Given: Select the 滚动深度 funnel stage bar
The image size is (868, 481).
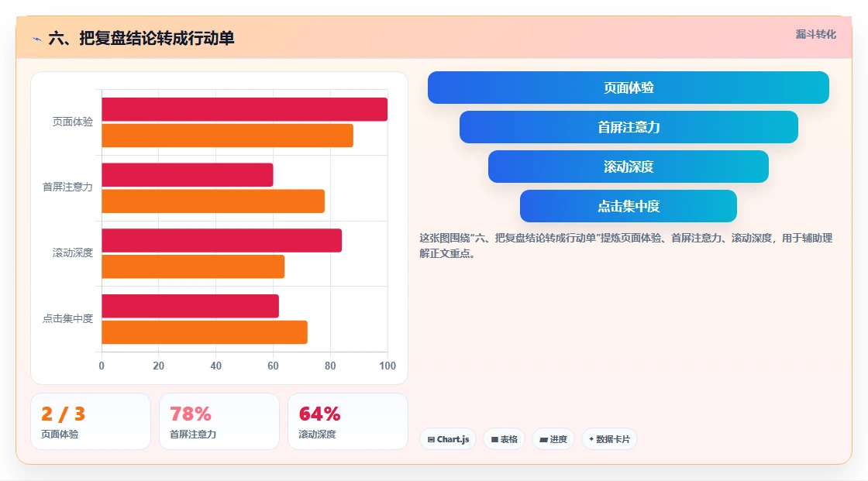Looking at the screenshot, I should point(629,167).
